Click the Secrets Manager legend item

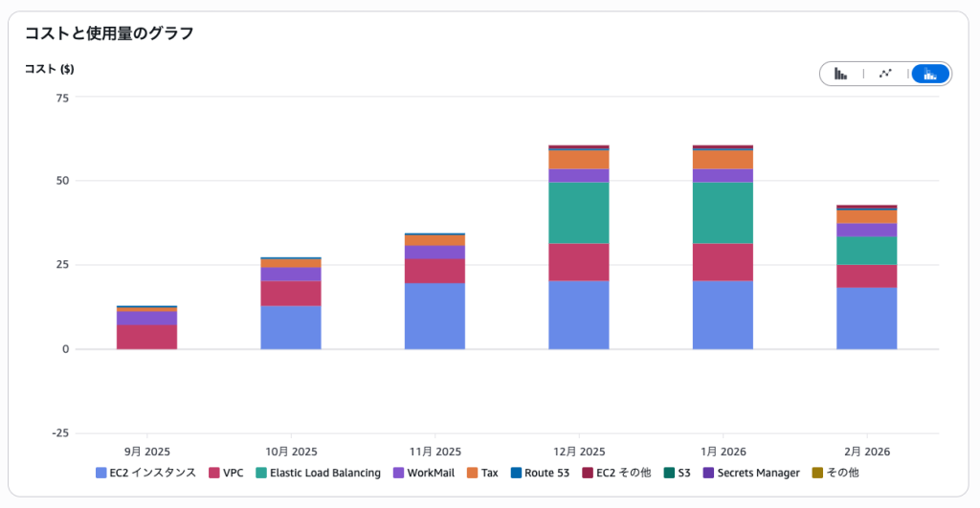pyautogui.click(x=757, y=473)
